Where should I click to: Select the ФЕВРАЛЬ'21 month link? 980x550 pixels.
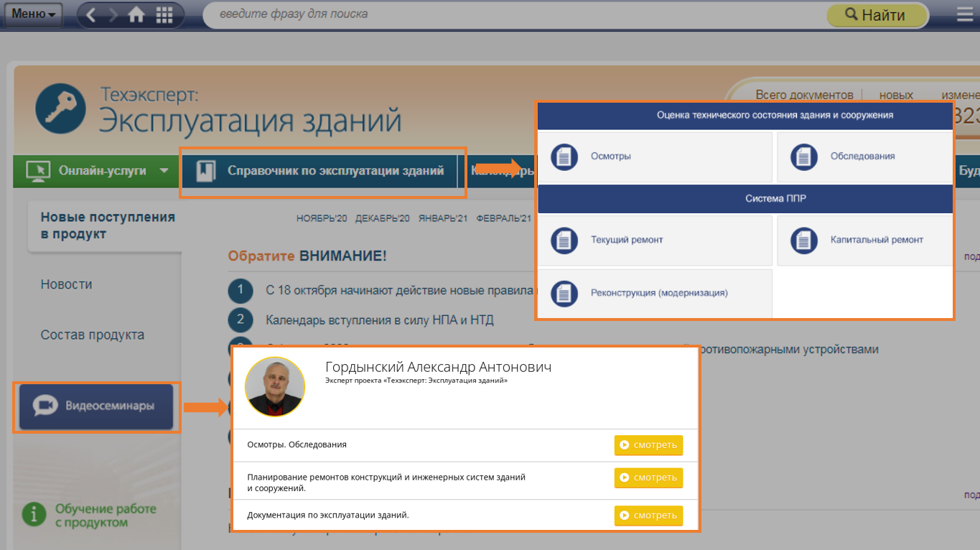(504, 218)
